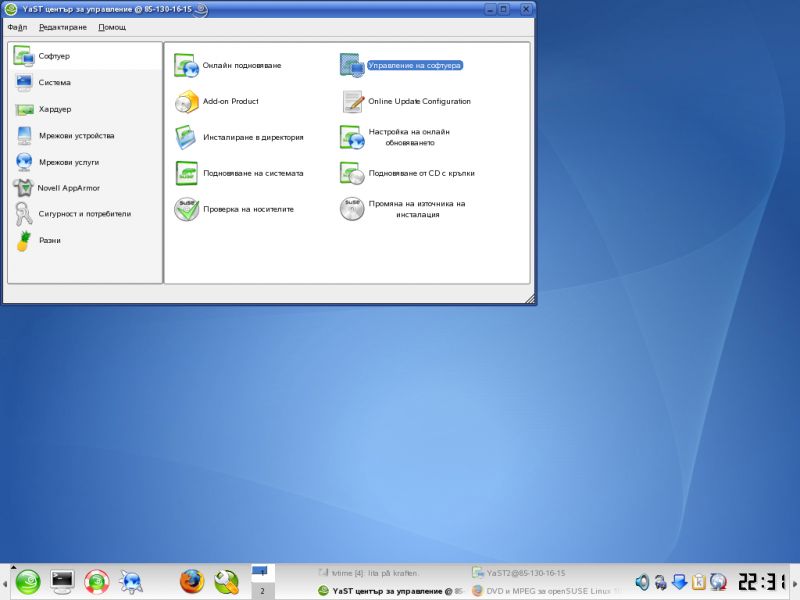Click the resize grip of YaST window

tap(530, 299)
